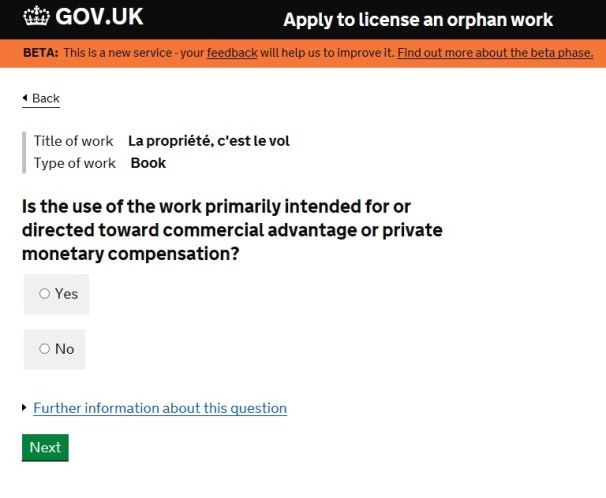Open the feedback link in the beta banner
Viewport: 606px width, 498px height.
232,52
